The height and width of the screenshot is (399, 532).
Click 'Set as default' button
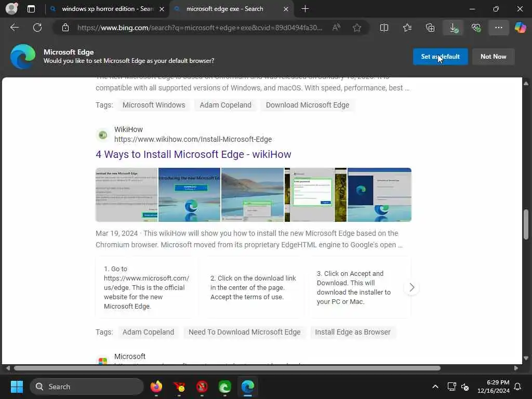coord(441,57)
